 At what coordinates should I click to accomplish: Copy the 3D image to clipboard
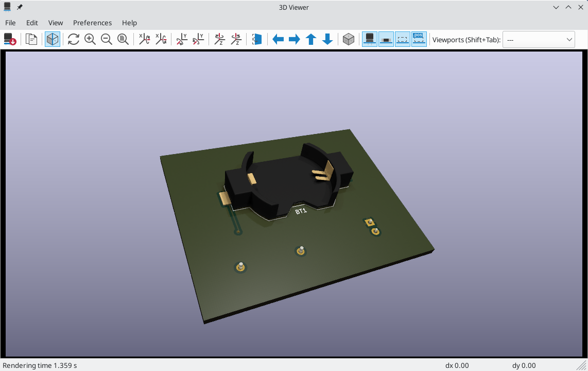31,39
